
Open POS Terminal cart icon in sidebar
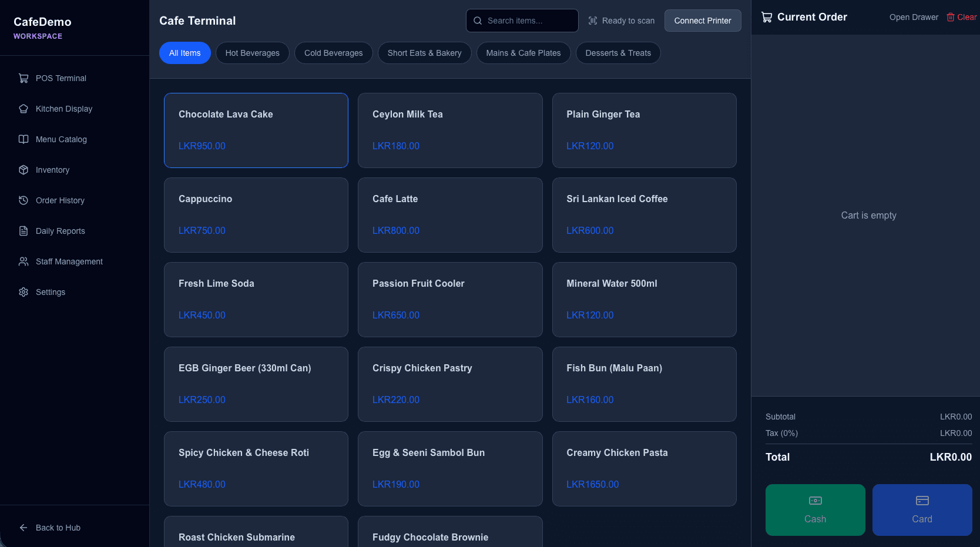pyautogui.click(x=24, y=78)
